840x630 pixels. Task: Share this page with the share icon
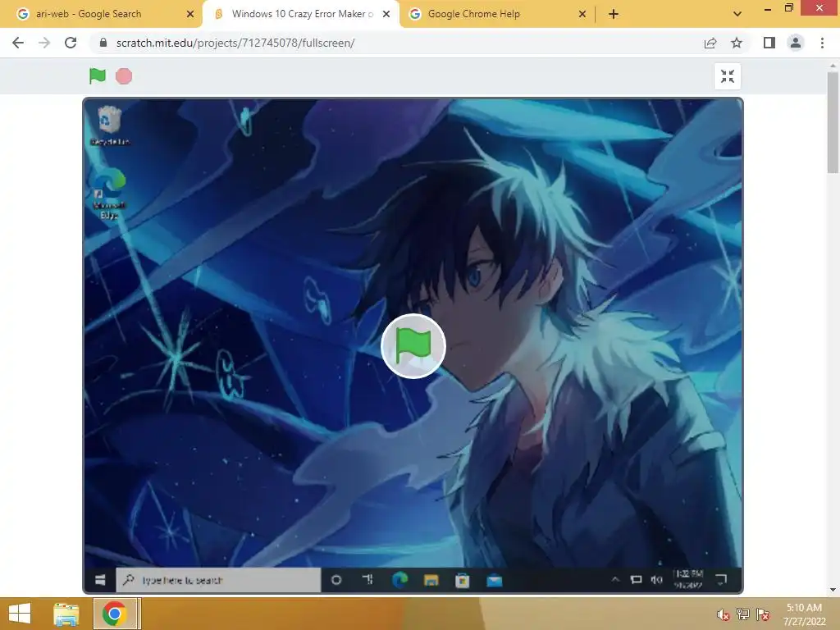pyautogui.click(x=710, y=43)
